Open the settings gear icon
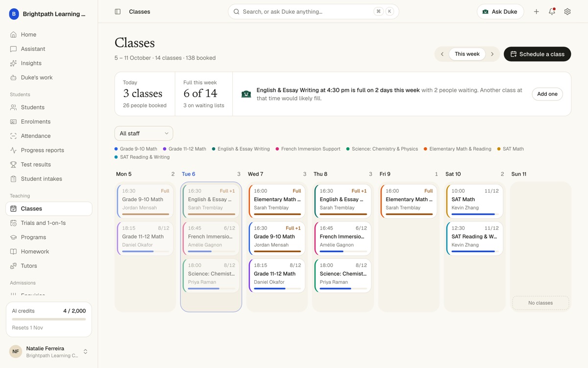This screenshot has width=588, height=368. pos(567,12)
